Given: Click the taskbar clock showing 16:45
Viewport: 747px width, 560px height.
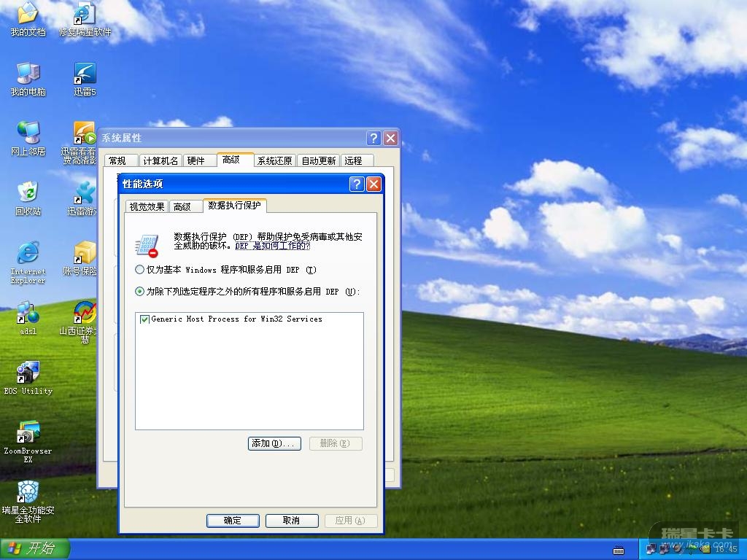Looking at the screenshot, I should pyautogui.click(x=726, y=550).
